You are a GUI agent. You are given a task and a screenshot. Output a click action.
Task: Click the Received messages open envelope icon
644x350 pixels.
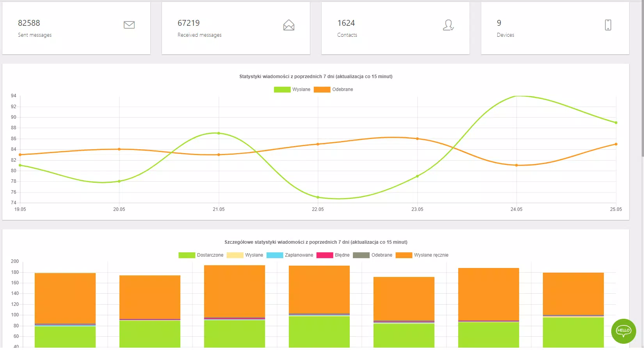[x=289, y=25]
